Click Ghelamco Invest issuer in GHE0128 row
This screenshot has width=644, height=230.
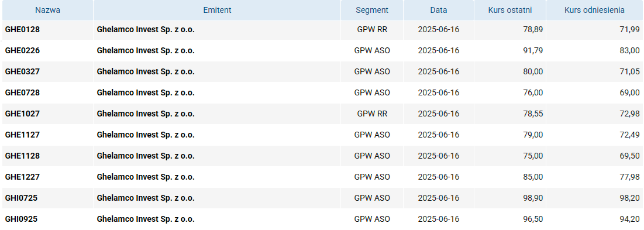(x=146, y=30)
